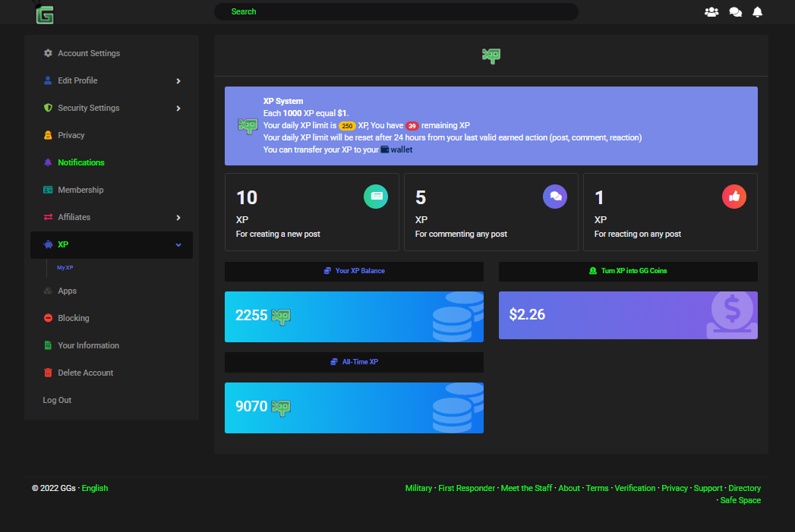Open the chat messages icon
The height and width of the screenshot is (532, 795).
point(734,11)
